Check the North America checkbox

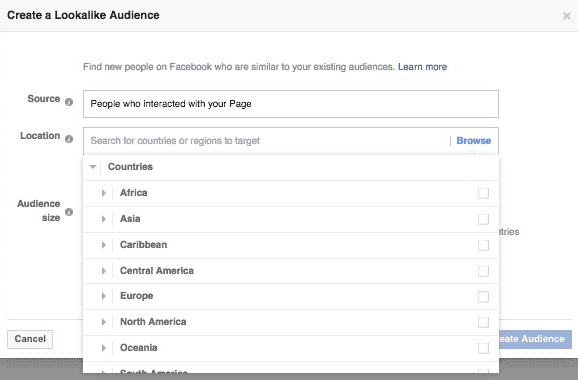[483, 322]
